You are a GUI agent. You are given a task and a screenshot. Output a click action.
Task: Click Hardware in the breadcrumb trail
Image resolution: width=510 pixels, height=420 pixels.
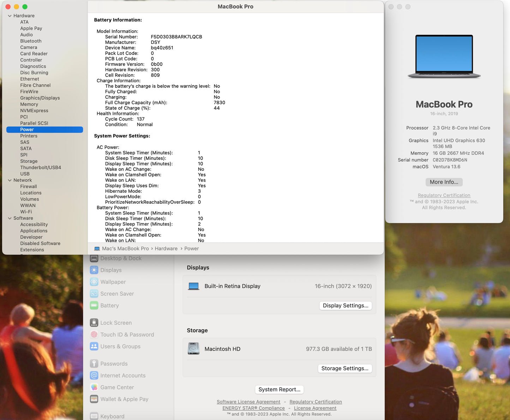tap(166, 248)
